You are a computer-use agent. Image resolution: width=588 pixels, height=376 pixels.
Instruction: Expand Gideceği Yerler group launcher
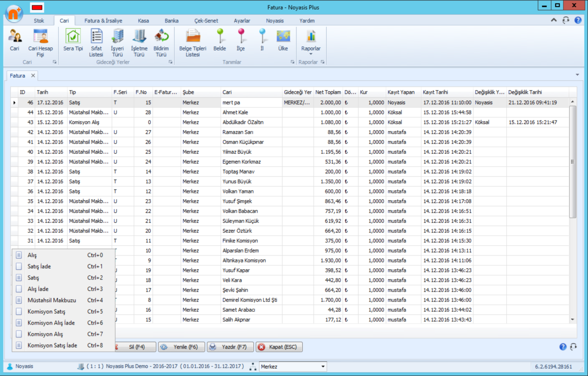[x=171, y=62]
